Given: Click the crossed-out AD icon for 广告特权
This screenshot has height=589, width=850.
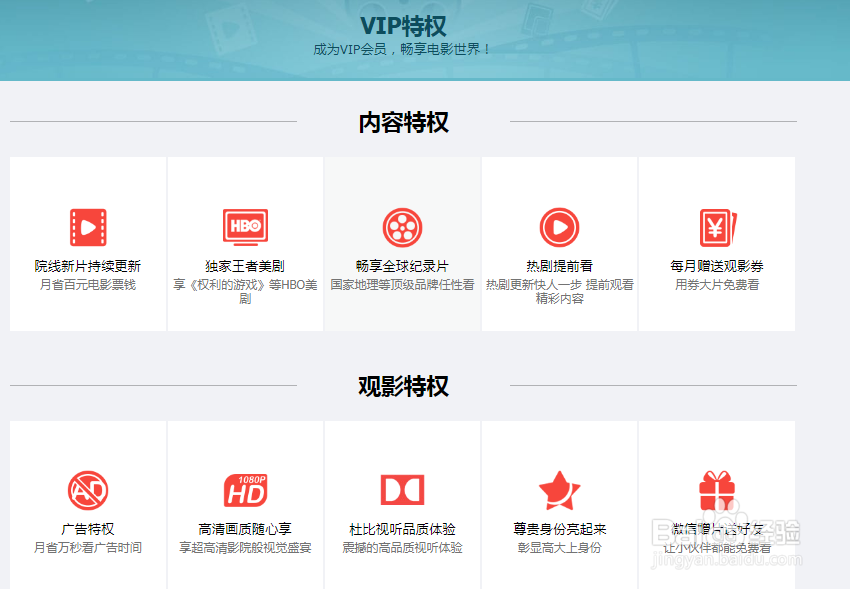Looking at the screenshot, I should 87,490.
